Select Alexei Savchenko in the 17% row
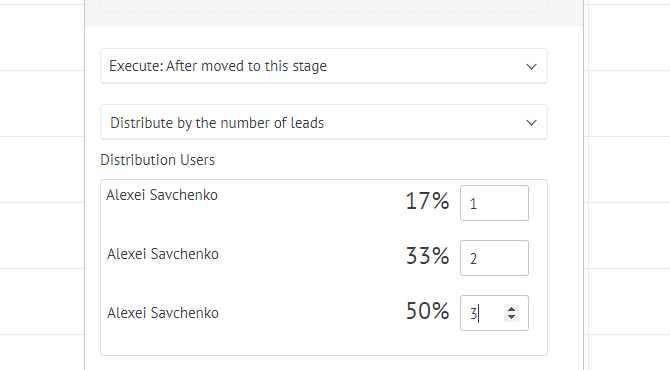This screenshot has height=370, width=670. coord(162,195)
